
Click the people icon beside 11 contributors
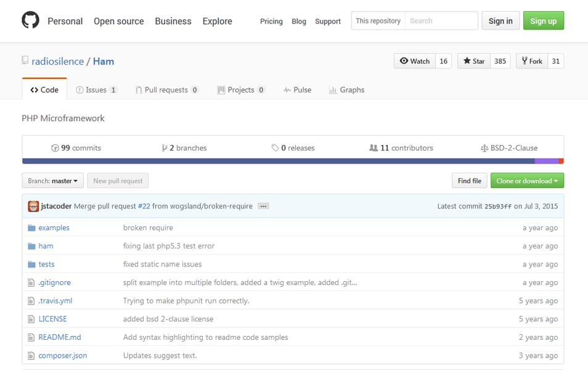[374, 148]
